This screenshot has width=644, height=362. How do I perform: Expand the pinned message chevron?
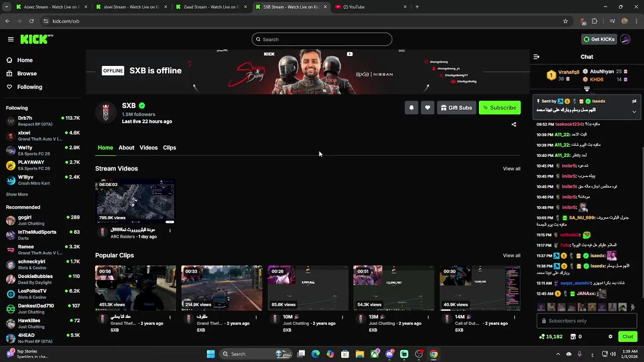[634, 112]
